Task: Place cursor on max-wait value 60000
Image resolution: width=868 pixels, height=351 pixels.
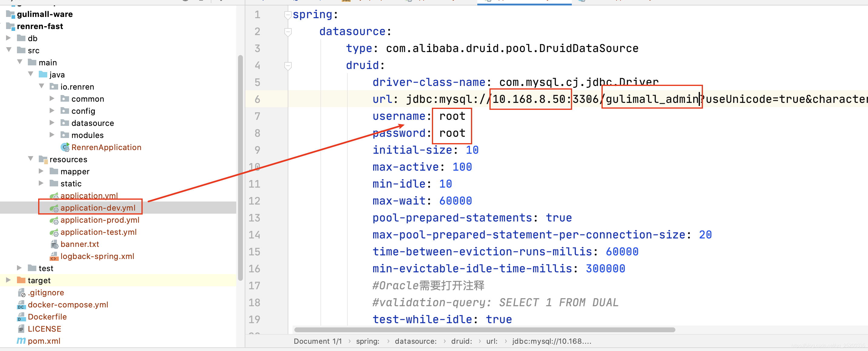Action: pos(455,201)
